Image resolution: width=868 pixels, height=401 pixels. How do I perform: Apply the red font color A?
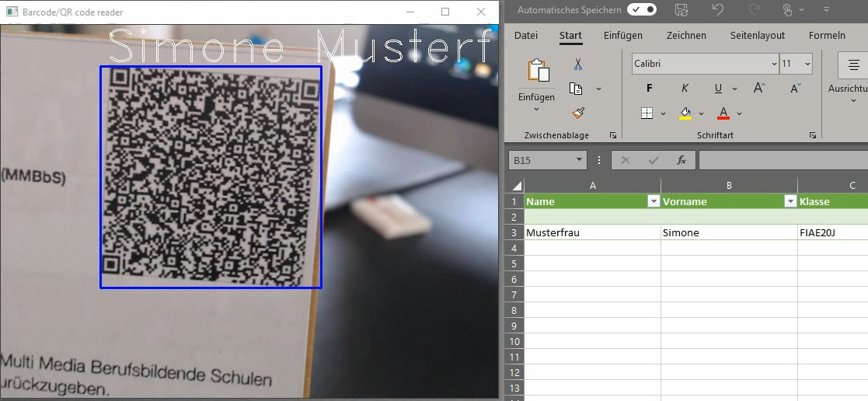[x=723, y=113]
